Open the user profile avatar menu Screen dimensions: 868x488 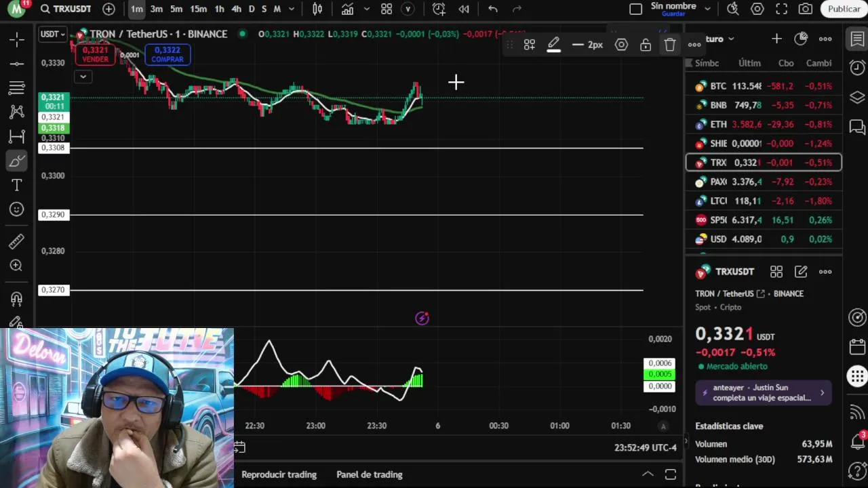coord(16,9)
